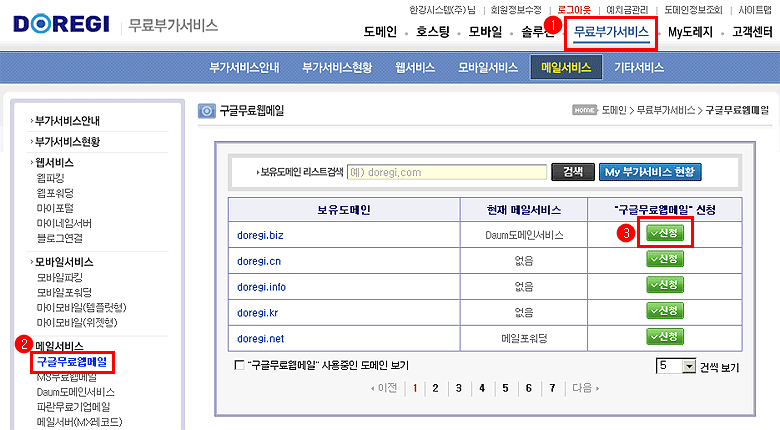The height and width of the screenshot is (430, 780).
Task: Click 사이트맵 link at top
Action: point(755,10)
